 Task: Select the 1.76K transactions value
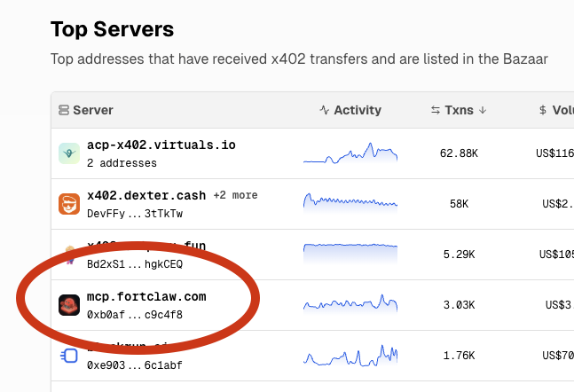point(459,355)
